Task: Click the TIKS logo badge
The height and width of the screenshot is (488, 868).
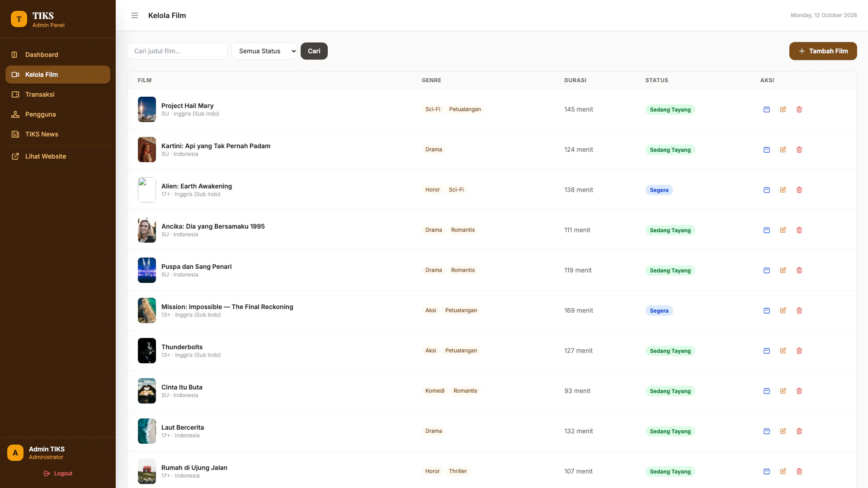Action: point(19,19)
